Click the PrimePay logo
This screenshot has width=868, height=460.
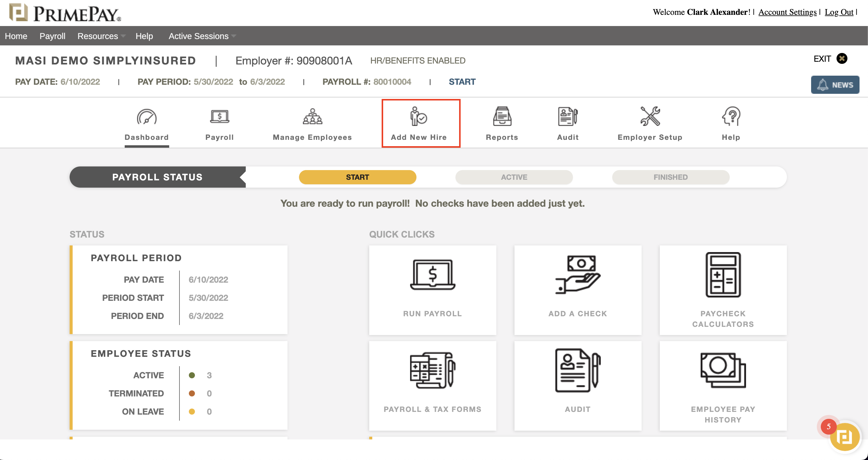(65, 12)
